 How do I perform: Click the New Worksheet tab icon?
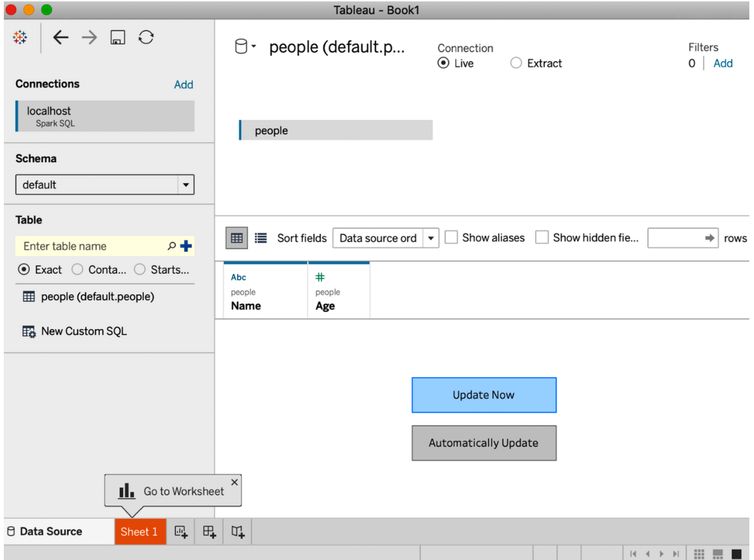point(181,532)
